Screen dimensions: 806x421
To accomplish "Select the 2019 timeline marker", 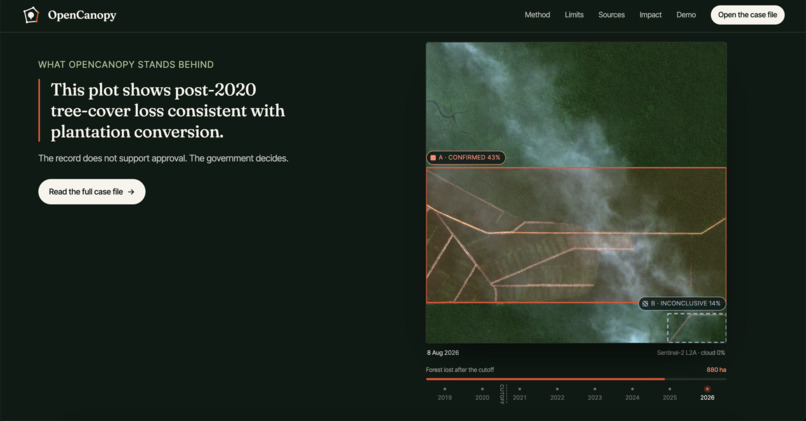I will tap(445, 394).
